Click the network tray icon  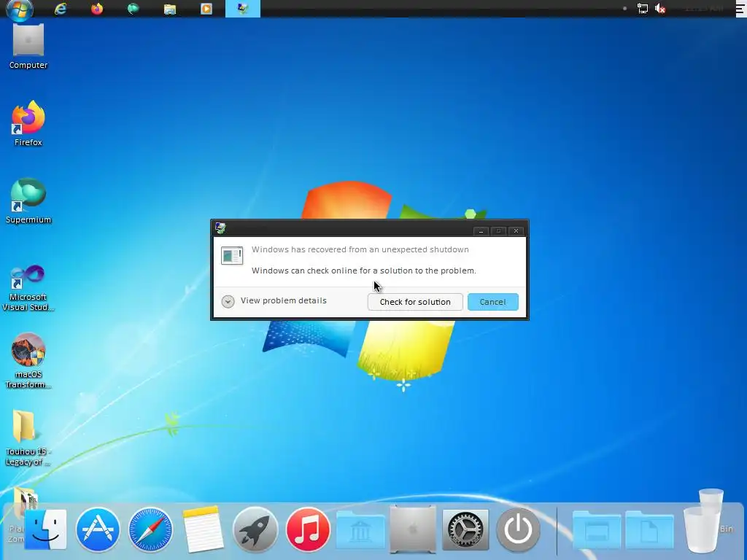(642, 9)
